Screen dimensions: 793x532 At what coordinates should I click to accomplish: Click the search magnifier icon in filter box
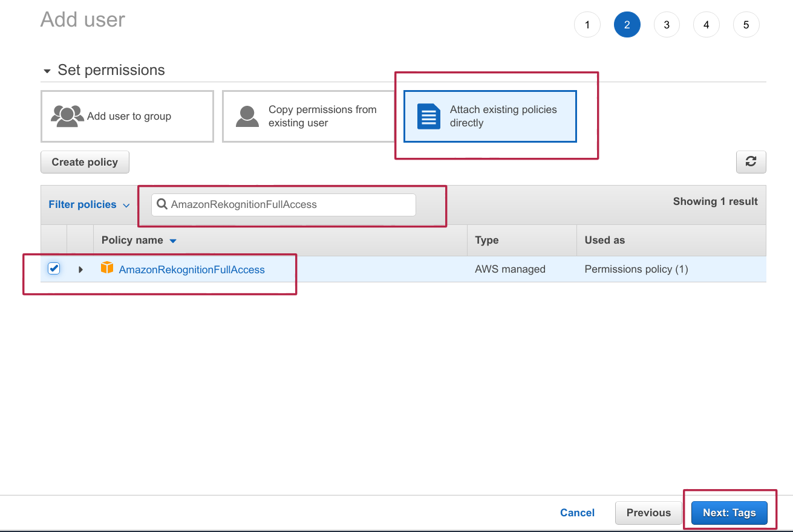(x=162, y=204)
